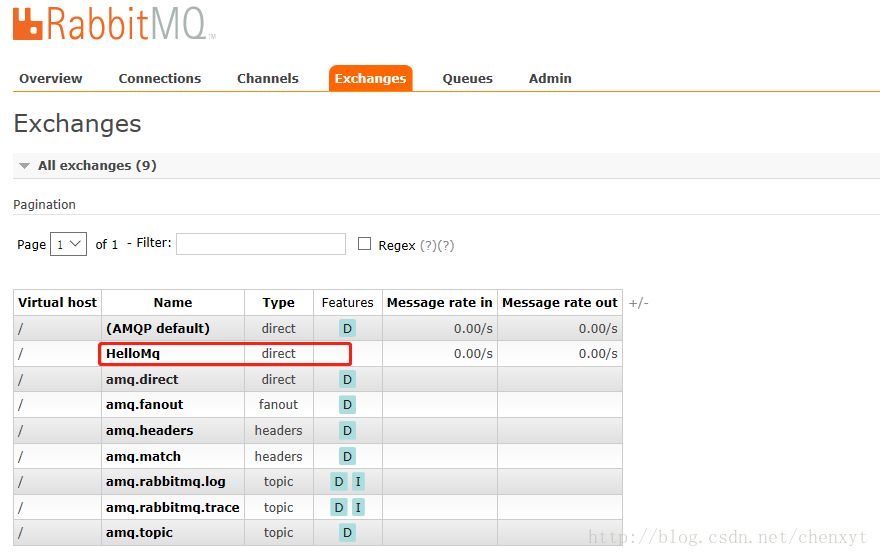Open the amq.fanout exchange
Screen dimensions: 880x557
(x=144, y=405)
